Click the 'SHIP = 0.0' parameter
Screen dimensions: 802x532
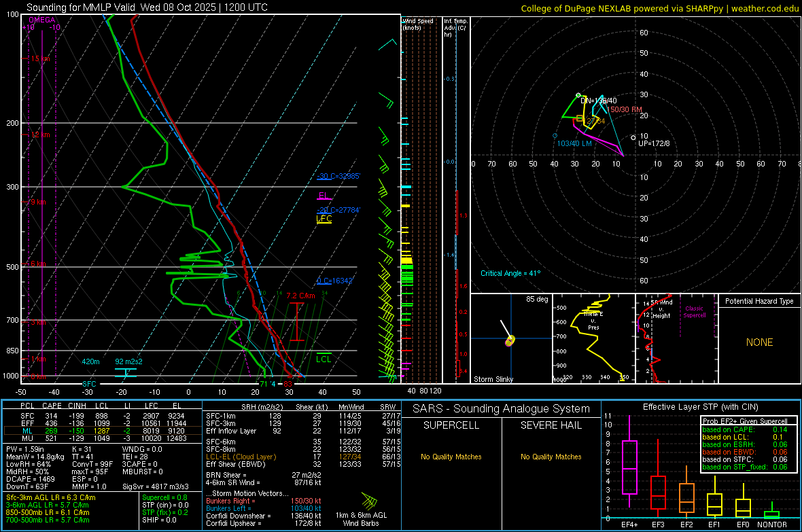tap(159, 520)
